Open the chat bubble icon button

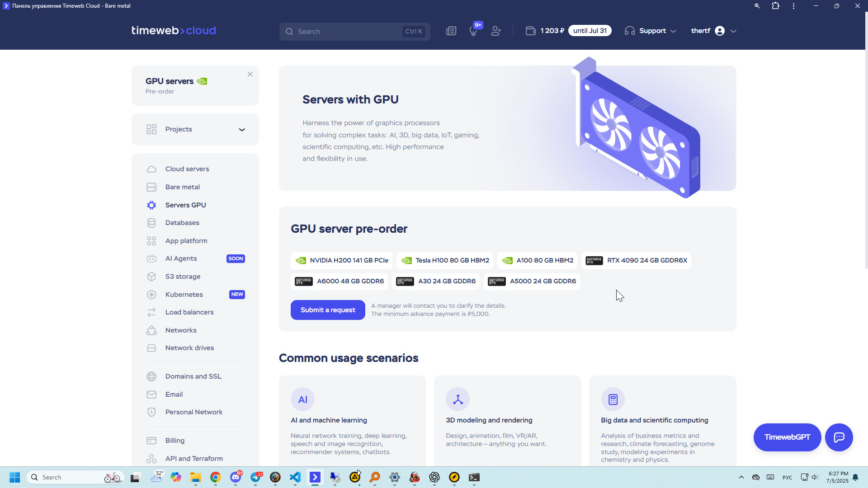pyautogui.click(x=839, y=437)
